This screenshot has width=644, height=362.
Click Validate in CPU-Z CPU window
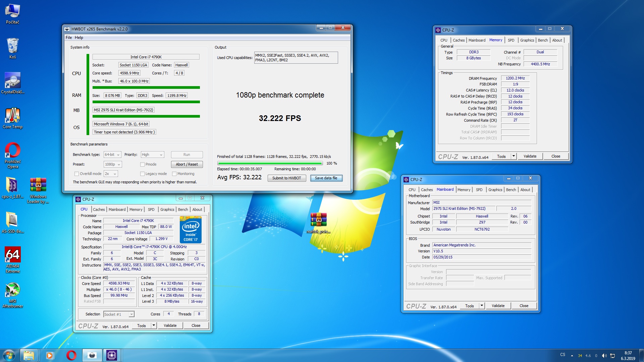[170, 325]
